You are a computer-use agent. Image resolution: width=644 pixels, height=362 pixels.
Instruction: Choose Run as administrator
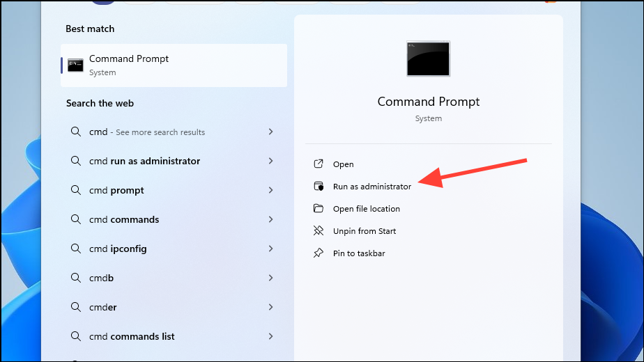tap(372, 187)
